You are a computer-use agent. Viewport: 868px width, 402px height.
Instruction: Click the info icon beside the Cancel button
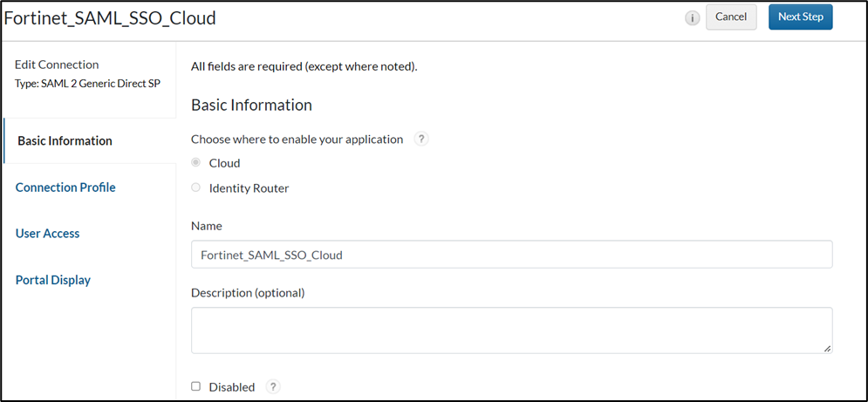tap(693, 18)
